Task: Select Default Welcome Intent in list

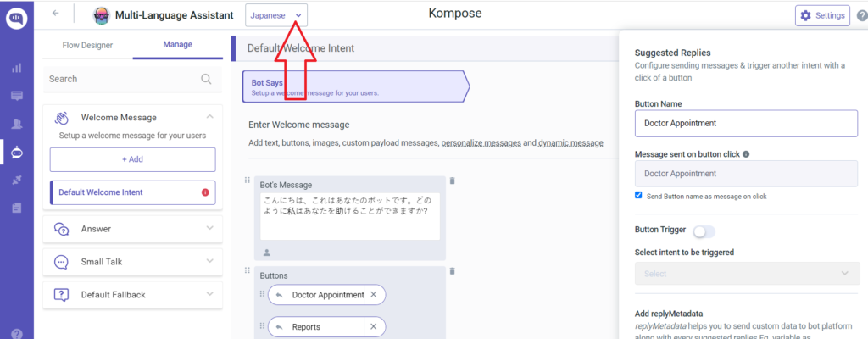Action: (x=133, y=192)
